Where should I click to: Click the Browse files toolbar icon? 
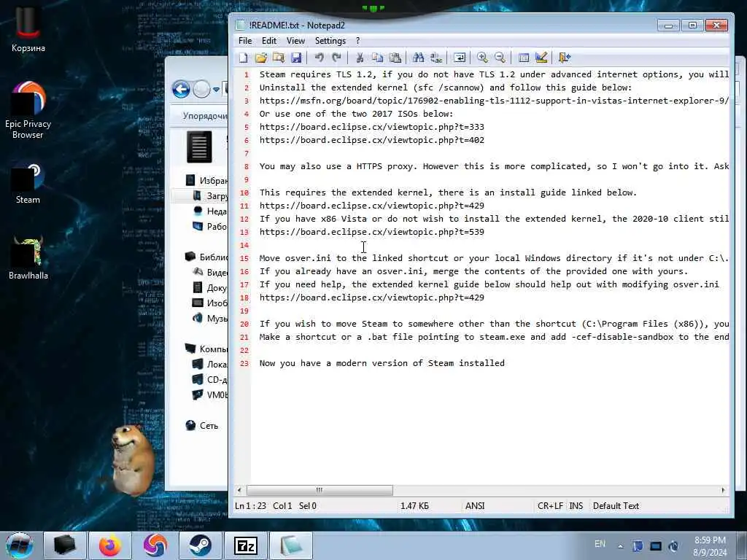[278, 58]
